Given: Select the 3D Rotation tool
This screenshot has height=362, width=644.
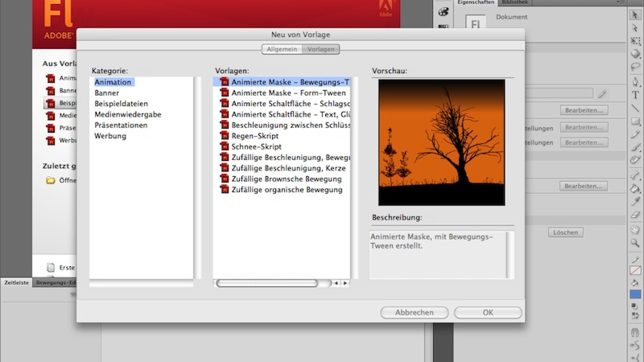Looking at the screenshot, I should 635,54.
